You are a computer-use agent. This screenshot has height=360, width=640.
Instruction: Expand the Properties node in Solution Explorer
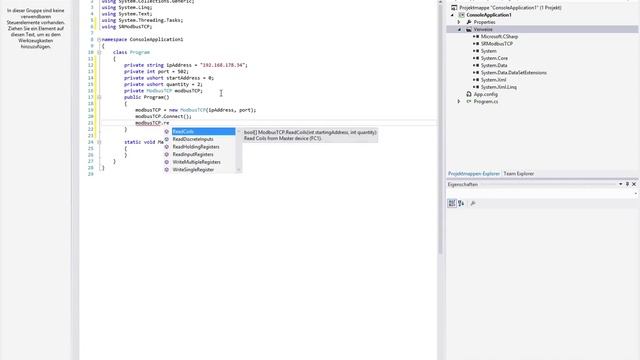[x=459, y=22]
